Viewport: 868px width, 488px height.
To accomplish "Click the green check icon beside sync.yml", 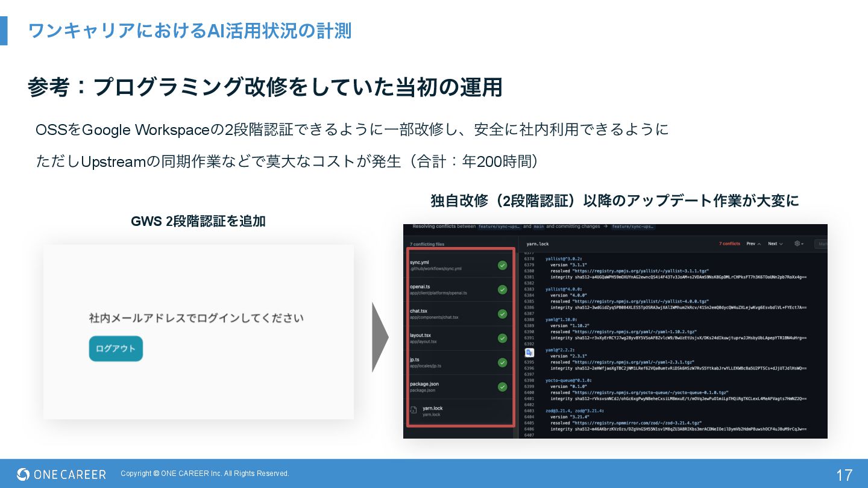I will point(502,265).
